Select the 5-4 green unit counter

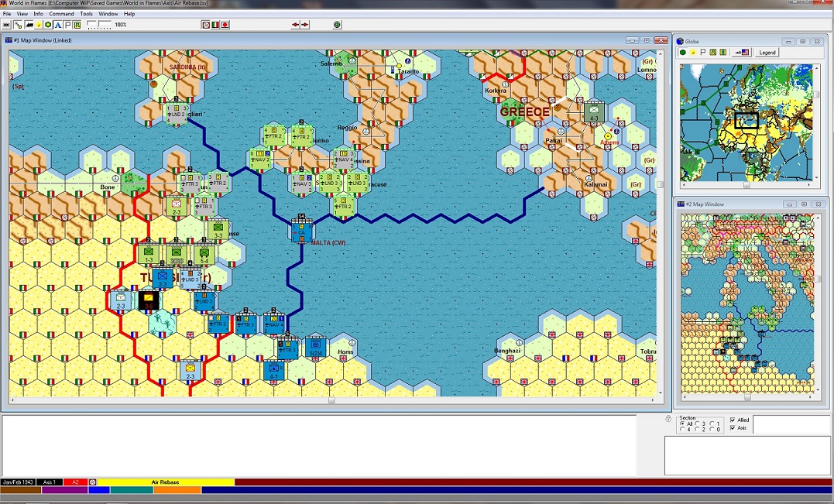tap(204, 255)
